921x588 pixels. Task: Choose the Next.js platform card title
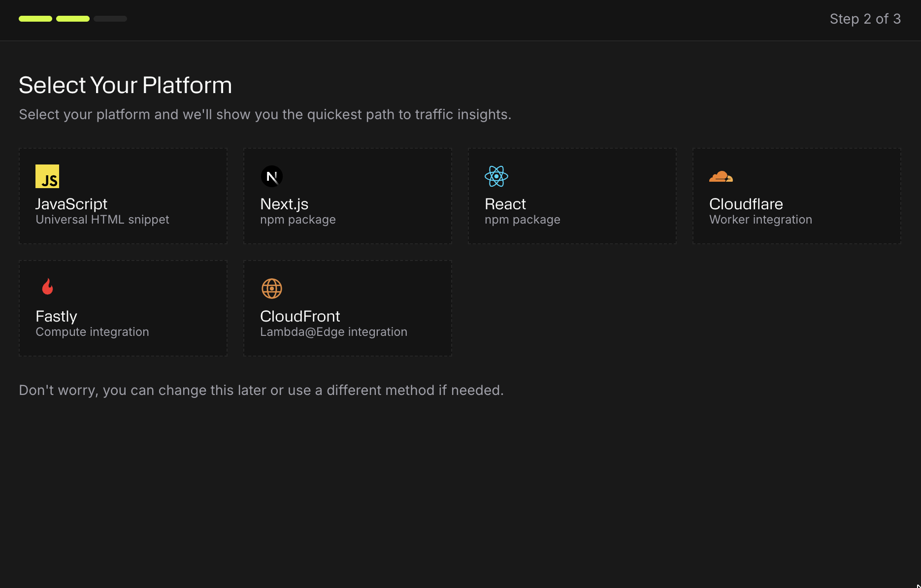click(284, 204)
